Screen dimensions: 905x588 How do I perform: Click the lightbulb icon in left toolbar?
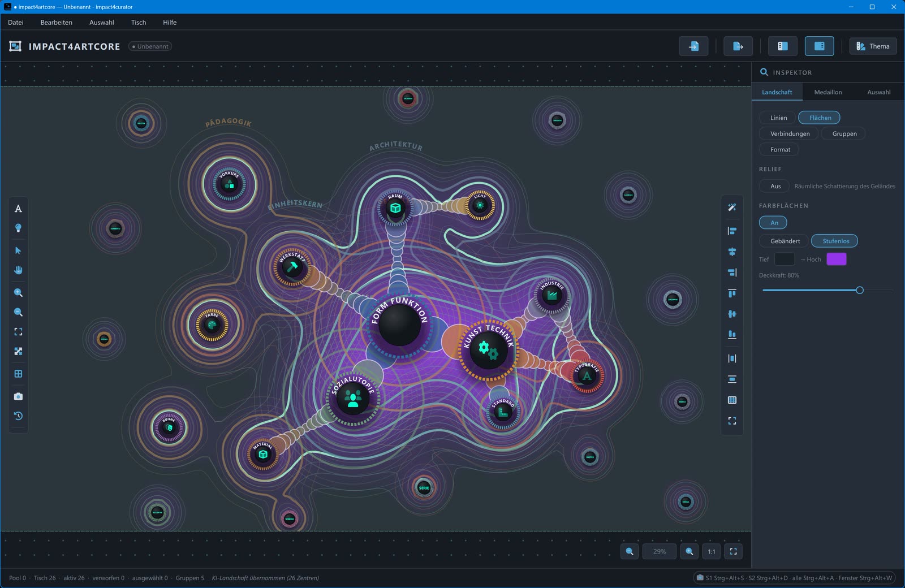pos(18,228)
